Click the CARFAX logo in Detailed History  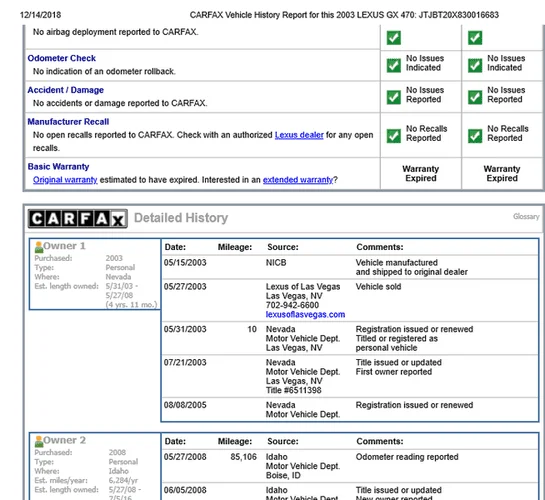[x=78, y=219]
